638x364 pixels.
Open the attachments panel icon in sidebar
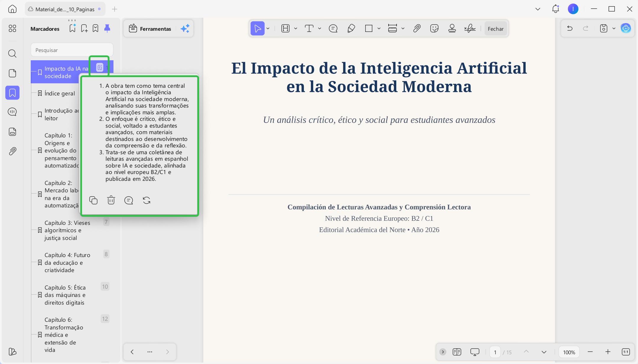12,151
